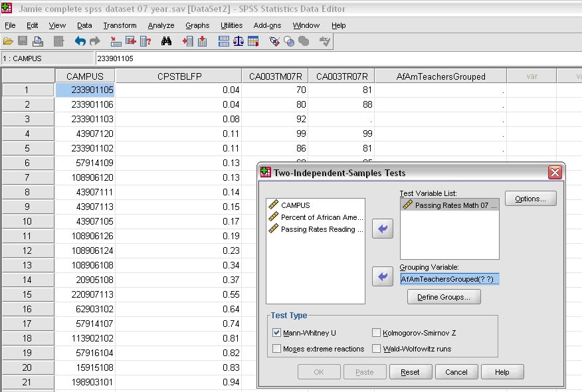Click the Go to Case toolbar icon
This screenshot has height=392, width=582.
pyautogui.click(x=115, y=41)
